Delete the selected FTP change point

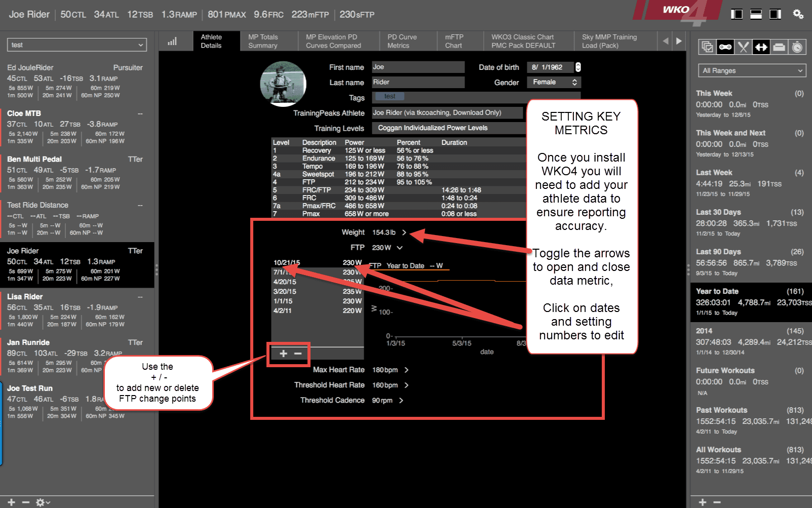[x=298, y=354]
